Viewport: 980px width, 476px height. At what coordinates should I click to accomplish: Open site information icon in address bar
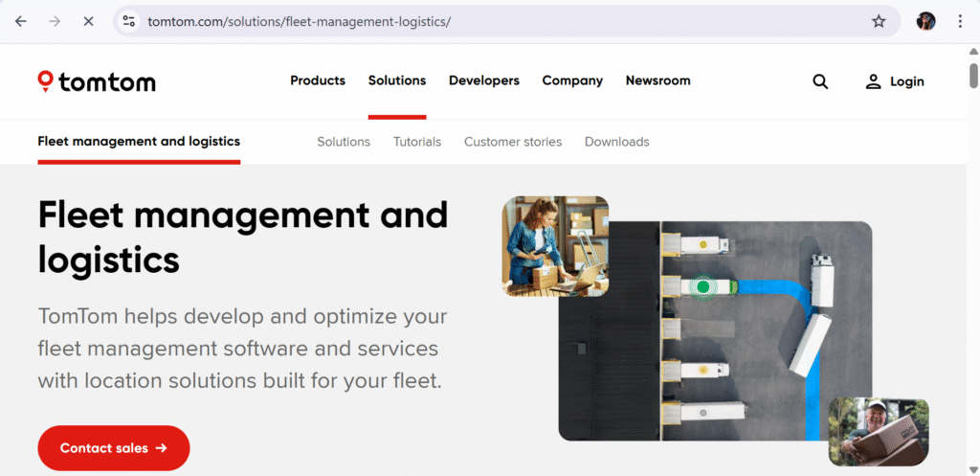129,21
